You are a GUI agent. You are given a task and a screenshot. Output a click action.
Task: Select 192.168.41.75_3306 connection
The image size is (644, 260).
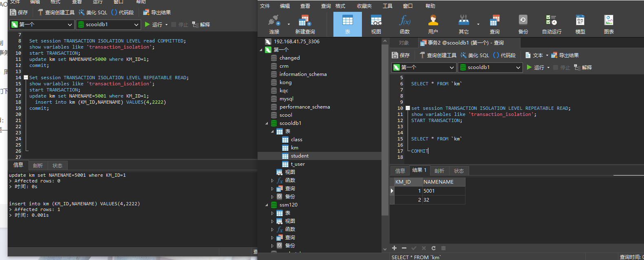pos(296,42)
